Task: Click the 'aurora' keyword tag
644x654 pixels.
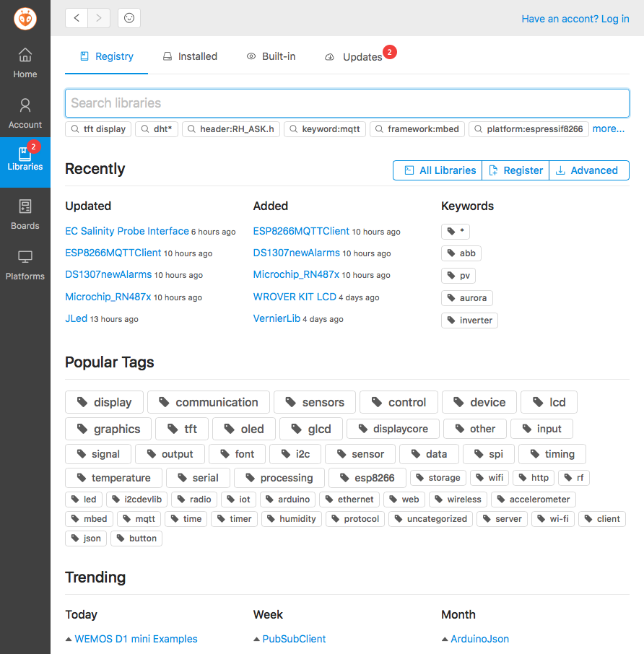Action: coord(467,298)
